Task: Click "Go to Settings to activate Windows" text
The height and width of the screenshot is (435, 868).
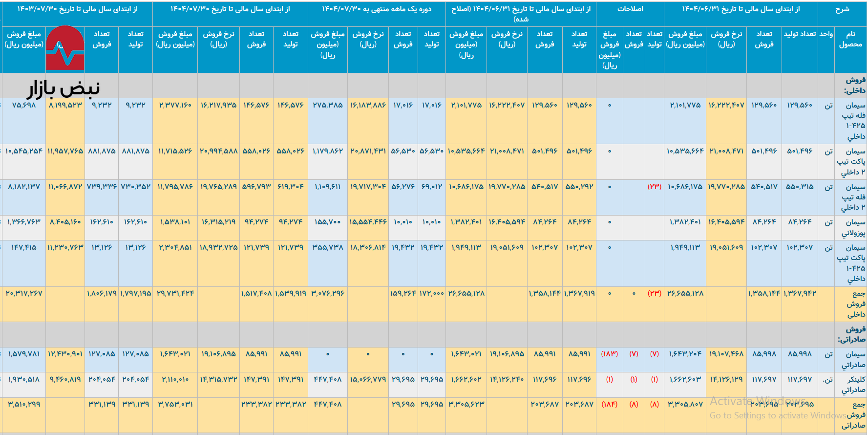Action: pos(778,415)
